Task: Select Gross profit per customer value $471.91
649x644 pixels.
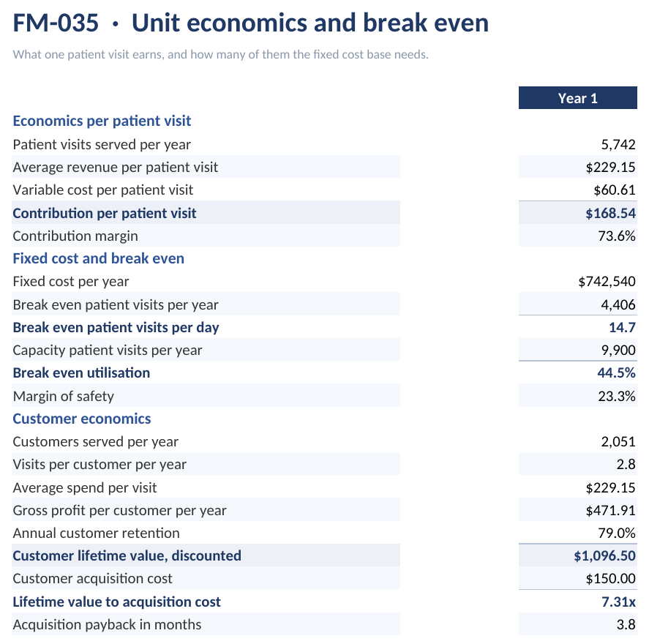Action: (x=610, y=510)
